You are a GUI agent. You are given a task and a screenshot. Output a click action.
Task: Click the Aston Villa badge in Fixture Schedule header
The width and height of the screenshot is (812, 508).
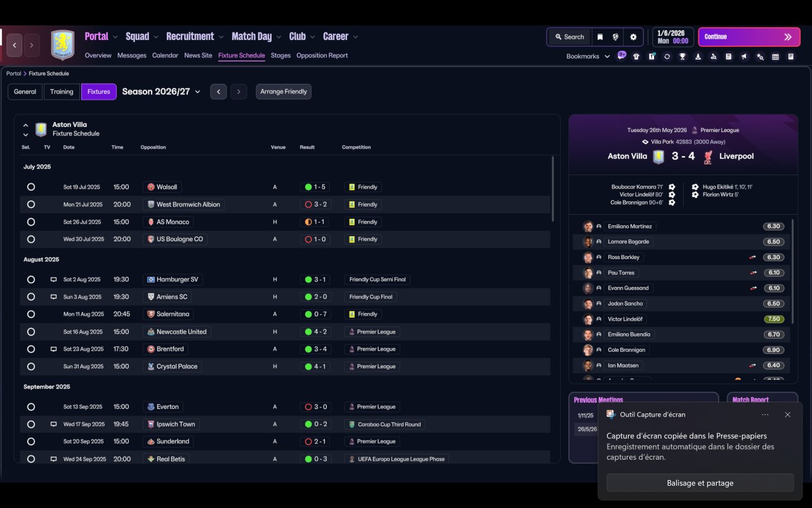click(41, 130)
